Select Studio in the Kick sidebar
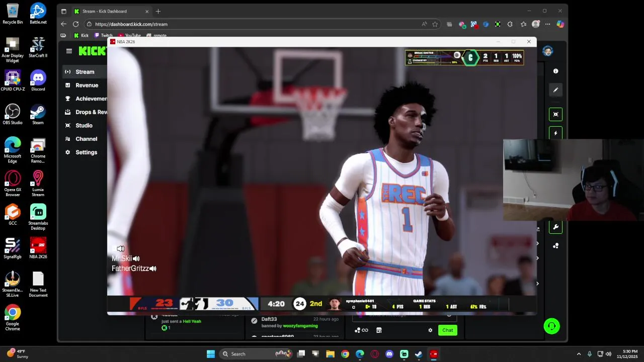644x362 pixels. [84, 126]
